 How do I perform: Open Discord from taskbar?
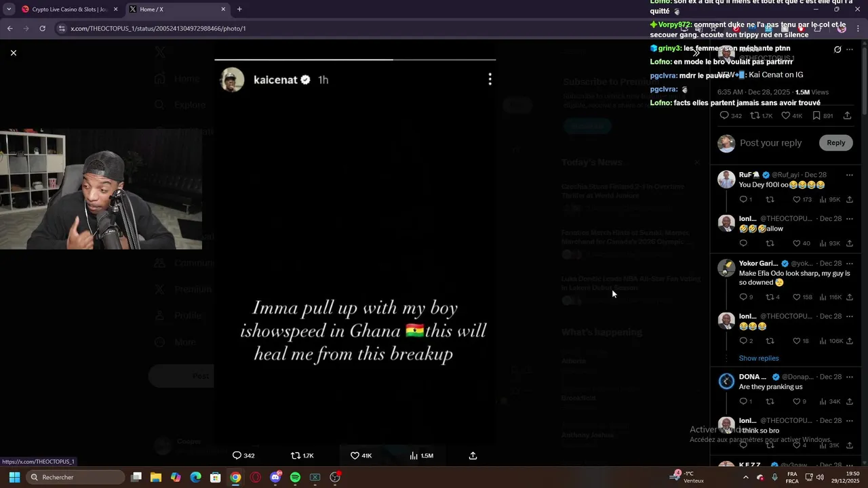[x=275, y=477]
